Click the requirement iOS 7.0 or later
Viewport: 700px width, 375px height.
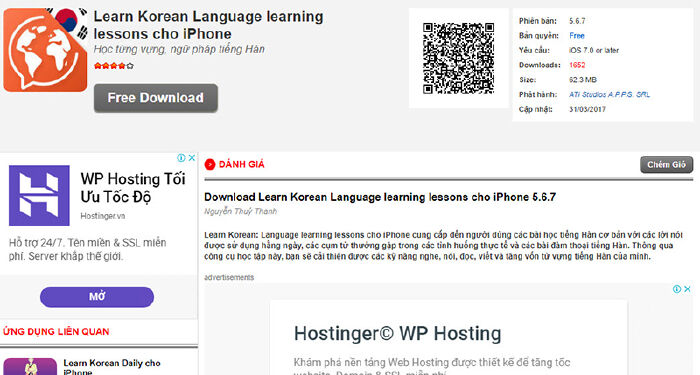point(594,50)
